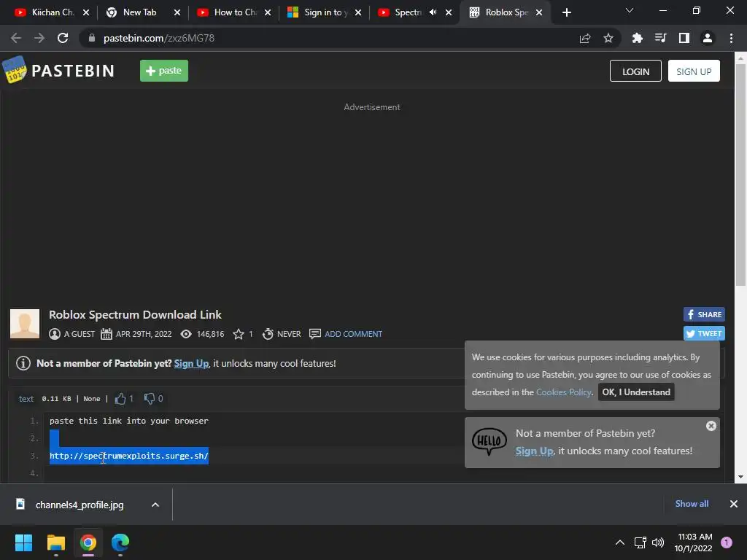Click line 'paste this link into your browser'
This screenshot has width=747, height=560.
[129, 421]
